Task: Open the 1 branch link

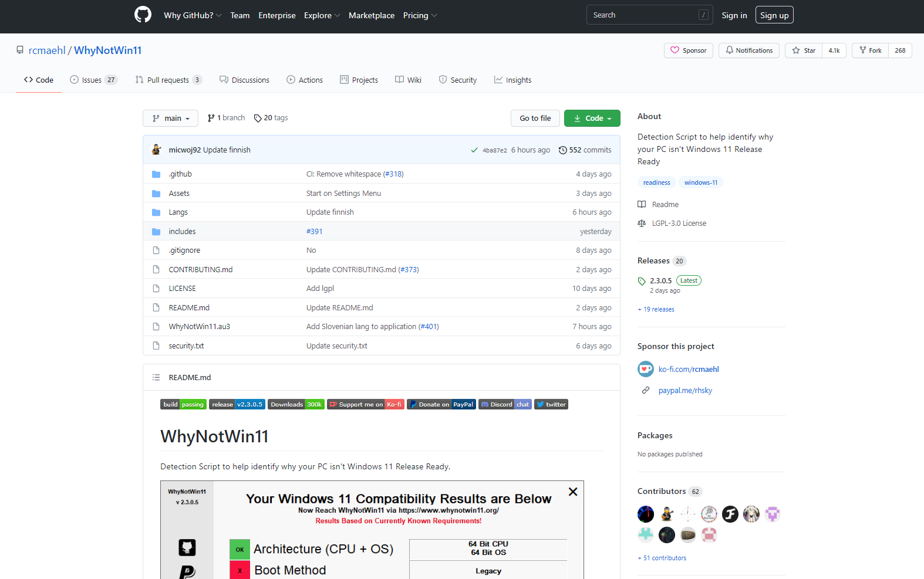Action: click(226, 118)
